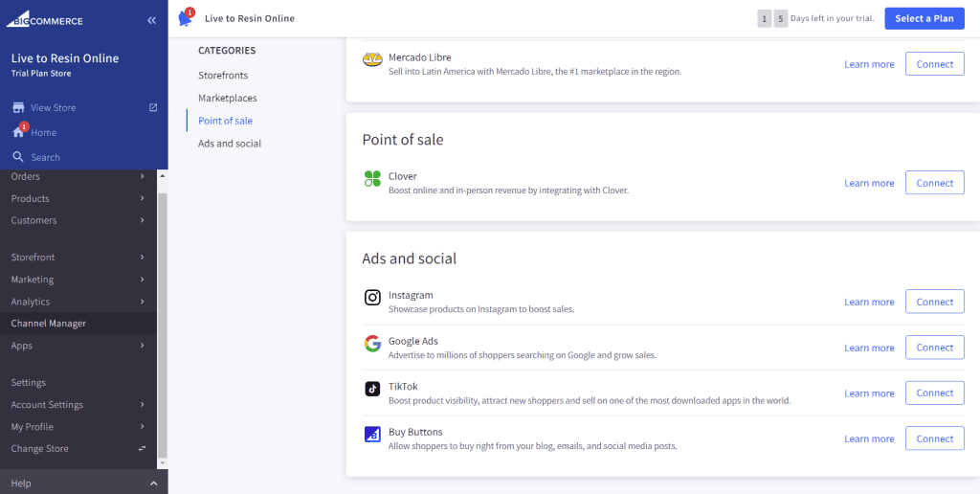Screen dimensions: 980x494
Task: Click the Change Store sidebar item
Action: point(78,448)
